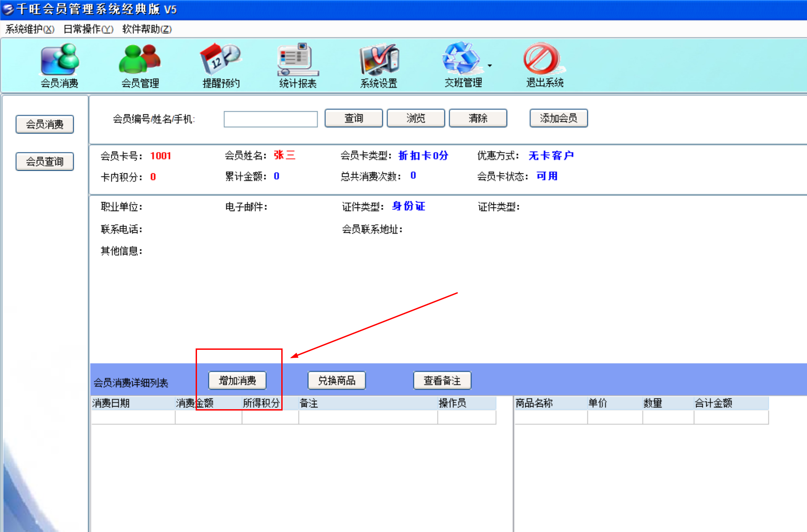Click the 数量 column header

tap(668, 403)
